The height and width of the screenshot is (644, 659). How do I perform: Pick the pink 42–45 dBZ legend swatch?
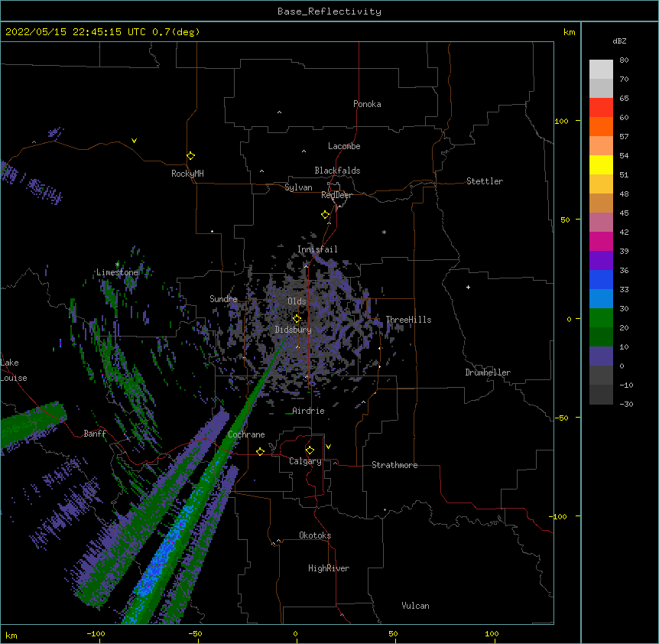pos(601,223)
